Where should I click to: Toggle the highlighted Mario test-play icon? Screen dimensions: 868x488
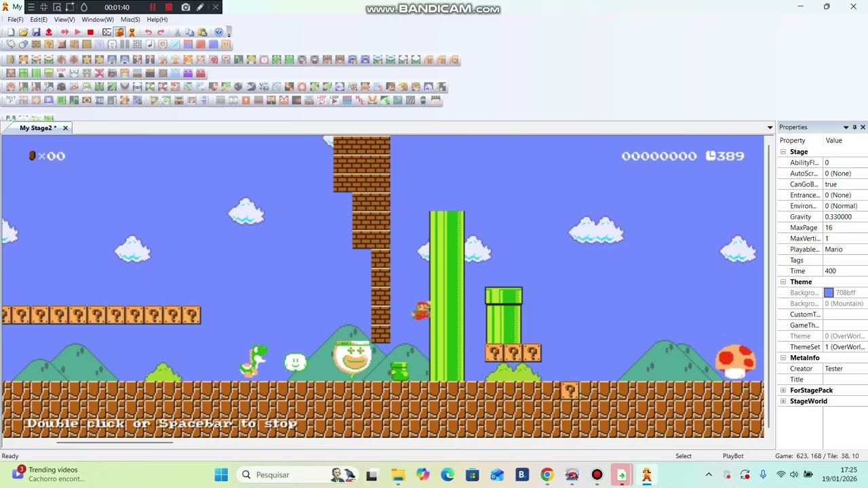coord(119,32)
